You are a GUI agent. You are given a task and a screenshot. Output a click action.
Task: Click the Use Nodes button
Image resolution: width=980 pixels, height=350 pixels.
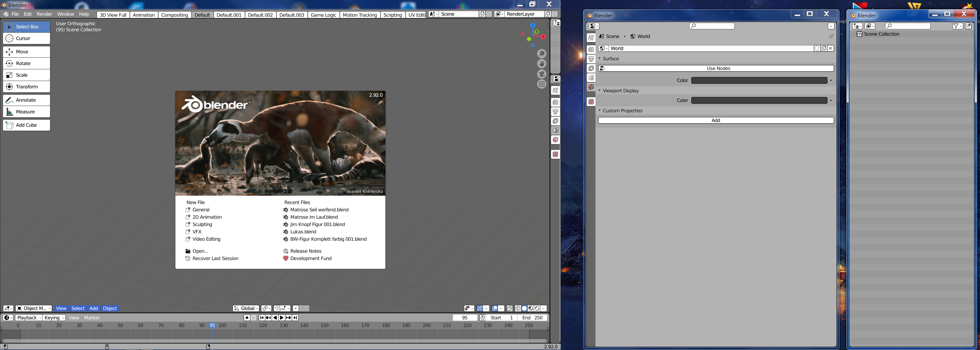coord(718,68)
